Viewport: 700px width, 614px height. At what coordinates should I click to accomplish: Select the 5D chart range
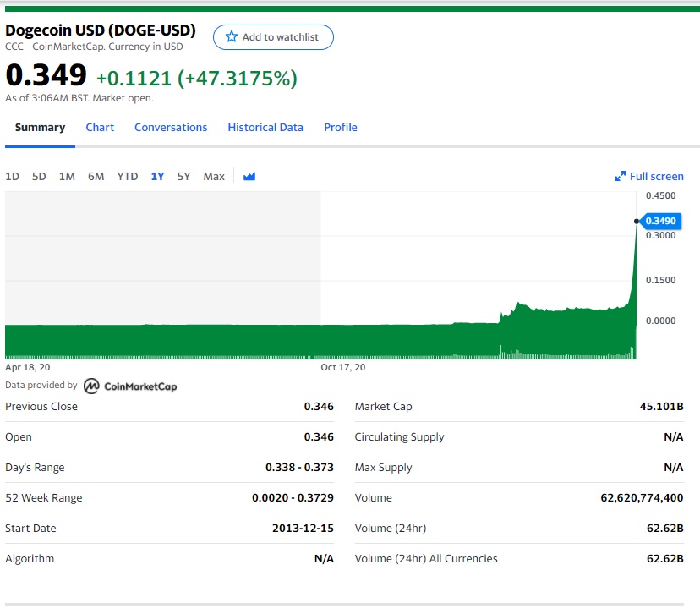39,177
